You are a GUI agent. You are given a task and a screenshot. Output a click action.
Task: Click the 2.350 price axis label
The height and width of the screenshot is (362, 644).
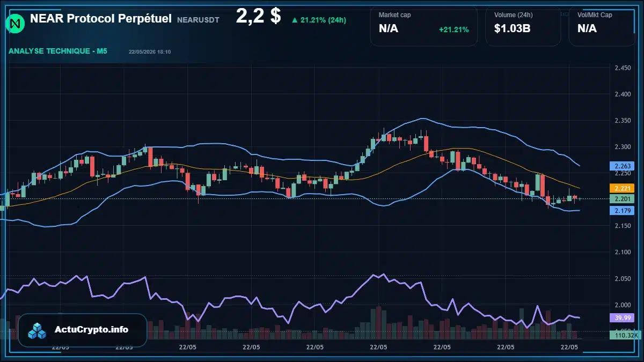coord(623,121)
